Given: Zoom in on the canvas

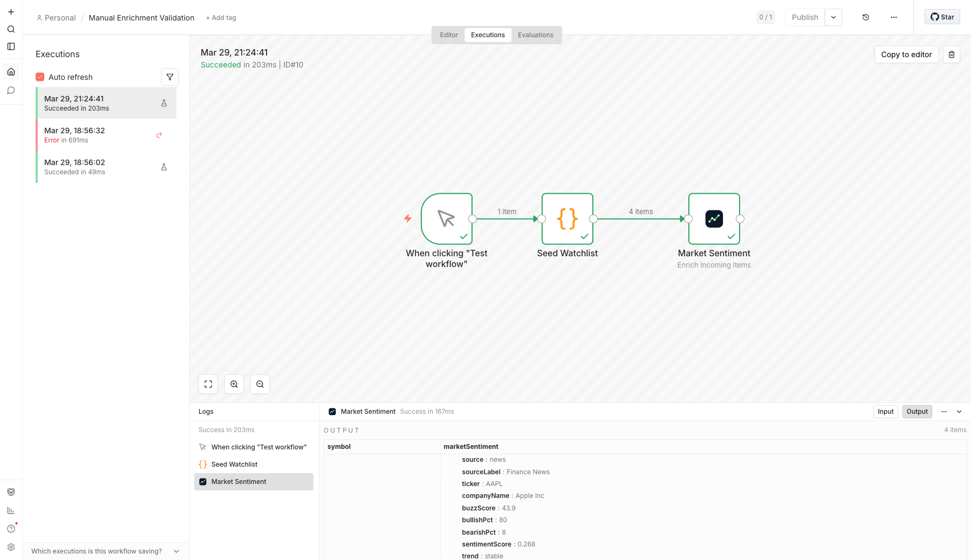Looking at the screenshot, I should tap(234, 384).
